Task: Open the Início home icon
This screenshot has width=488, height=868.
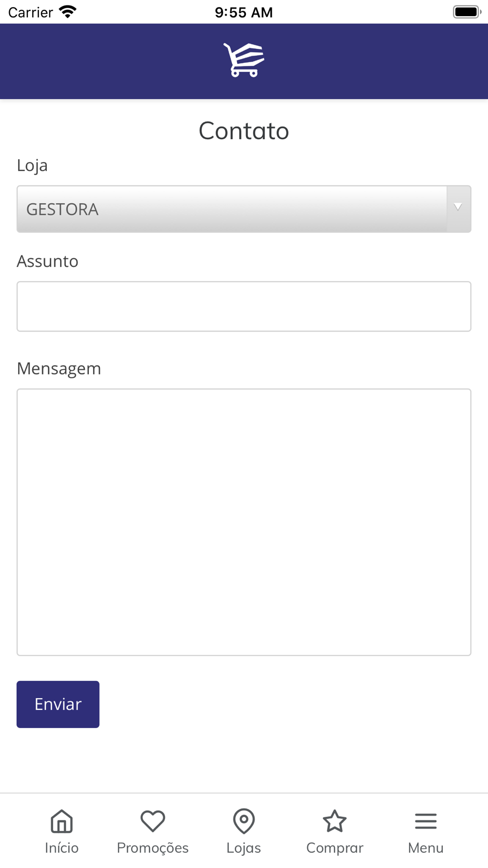Action: [x=61, y=821]
